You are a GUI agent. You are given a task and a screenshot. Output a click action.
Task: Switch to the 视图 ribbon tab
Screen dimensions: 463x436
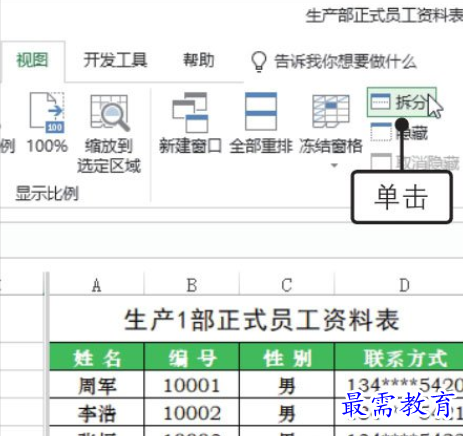pyautogui.click(x=32, y=61)
